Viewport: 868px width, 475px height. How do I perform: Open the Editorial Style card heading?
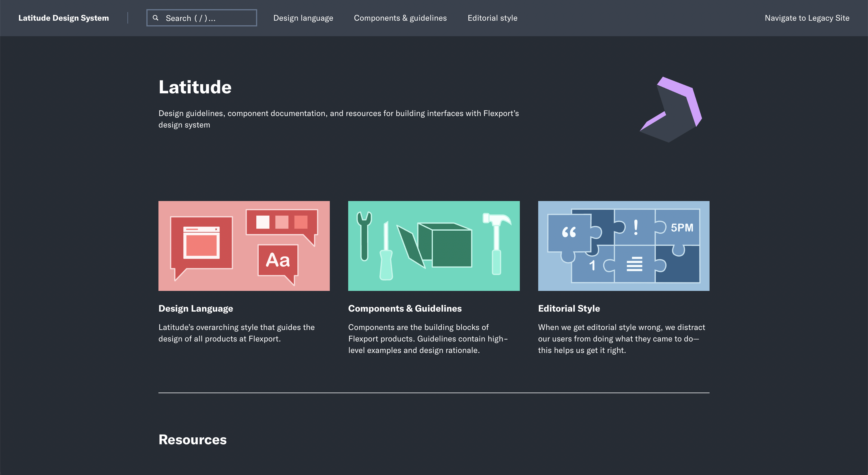569,308
